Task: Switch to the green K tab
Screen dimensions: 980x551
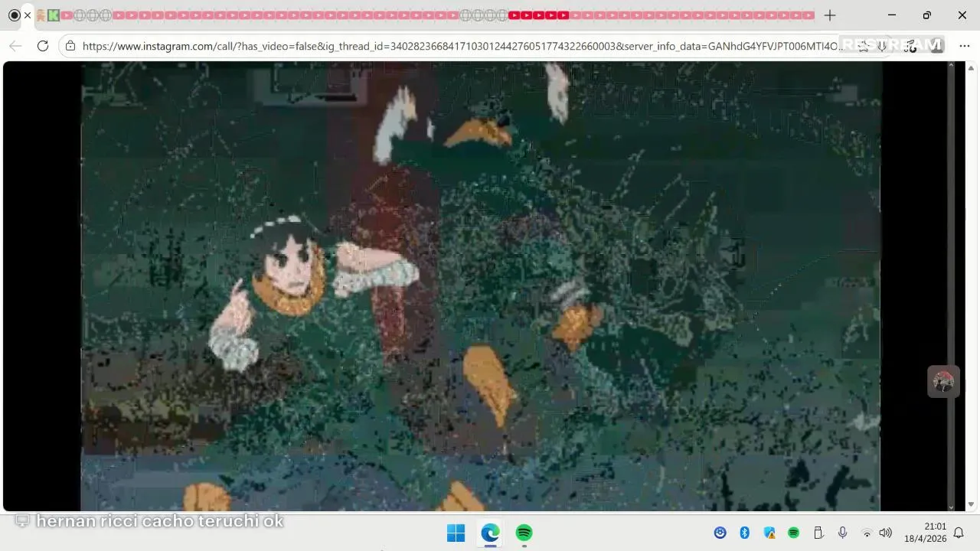Action: pos(53,15)
